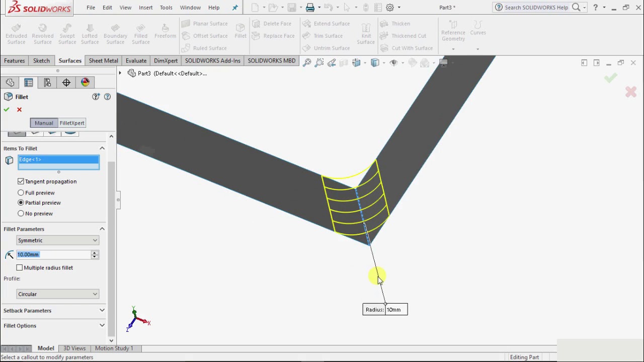
Task: Select the Freeform tool
Action: pos(165,31)
